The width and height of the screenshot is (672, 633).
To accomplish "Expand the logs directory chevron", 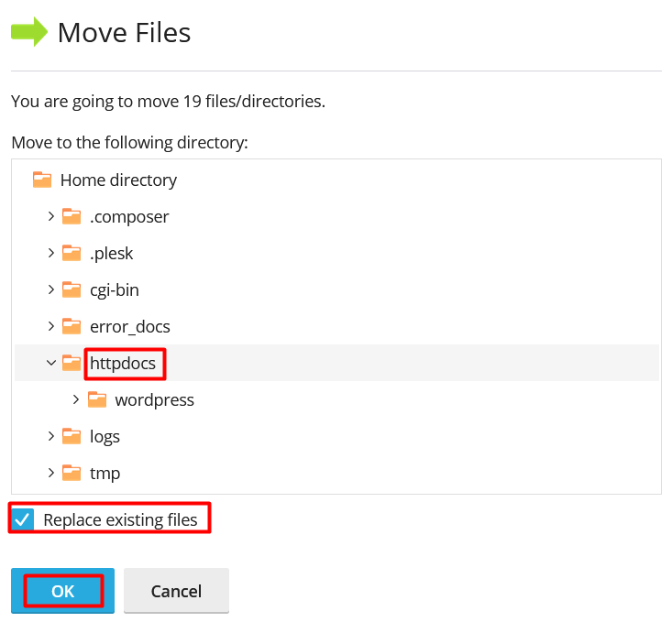I will tap(51, 437).
